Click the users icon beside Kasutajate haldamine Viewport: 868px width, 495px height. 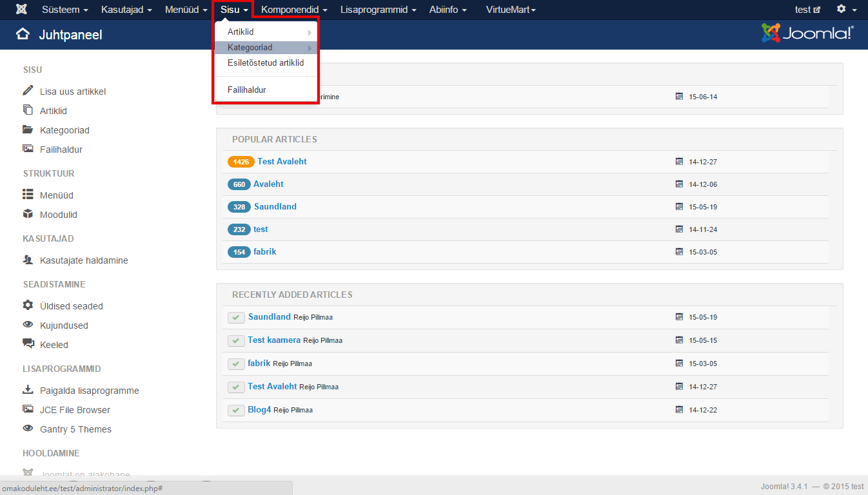(x=28, y=260)
